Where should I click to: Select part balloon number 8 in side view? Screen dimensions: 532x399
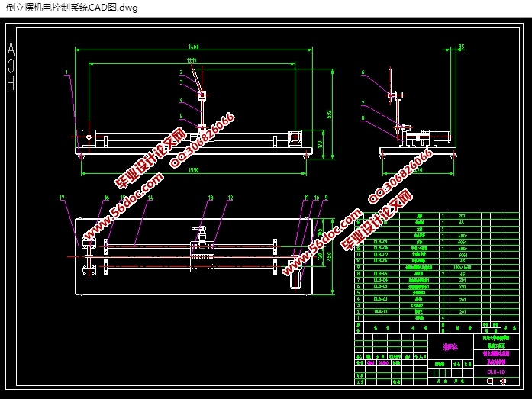pyautogui.click(x=363, y=118)
